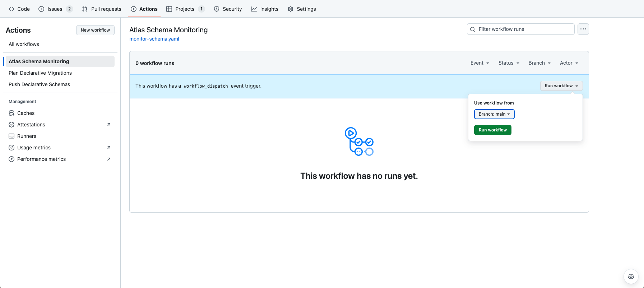Click the 'Use workflow from' label
644x288 pixels.
coord(494,103)
